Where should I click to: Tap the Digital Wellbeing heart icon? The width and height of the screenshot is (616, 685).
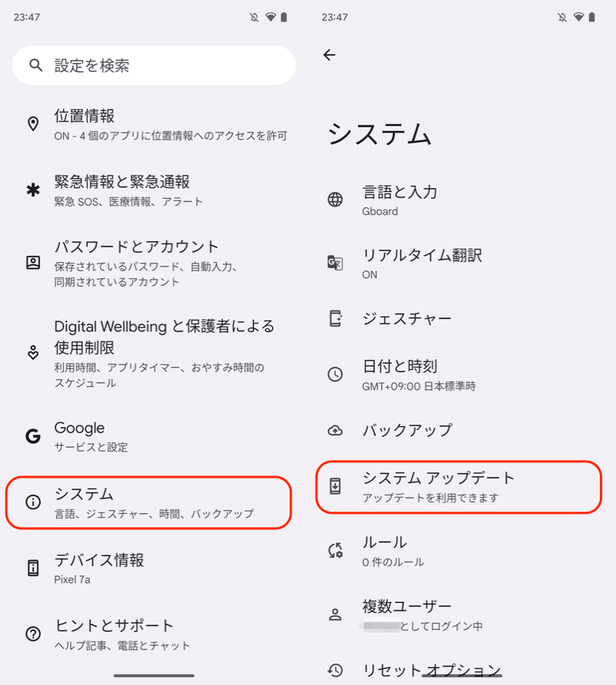coord(33,353)
